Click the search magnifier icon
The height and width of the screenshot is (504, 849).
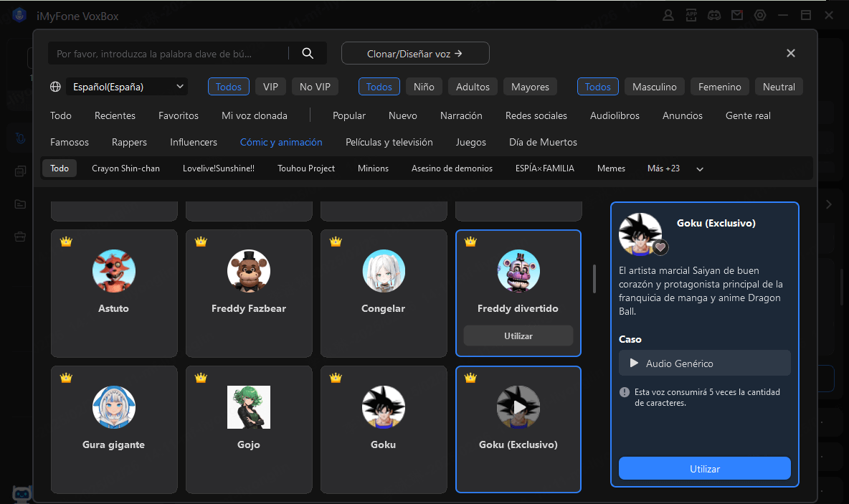[308, 53]
